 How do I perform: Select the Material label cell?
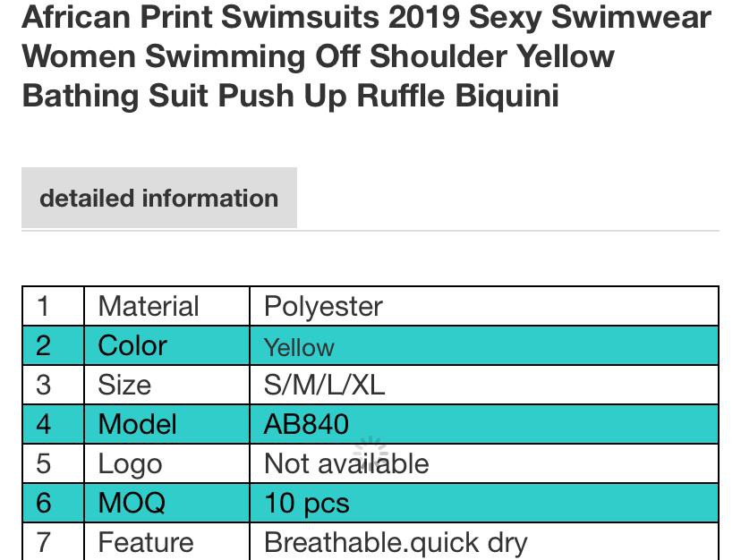click(x=149, y=306)
